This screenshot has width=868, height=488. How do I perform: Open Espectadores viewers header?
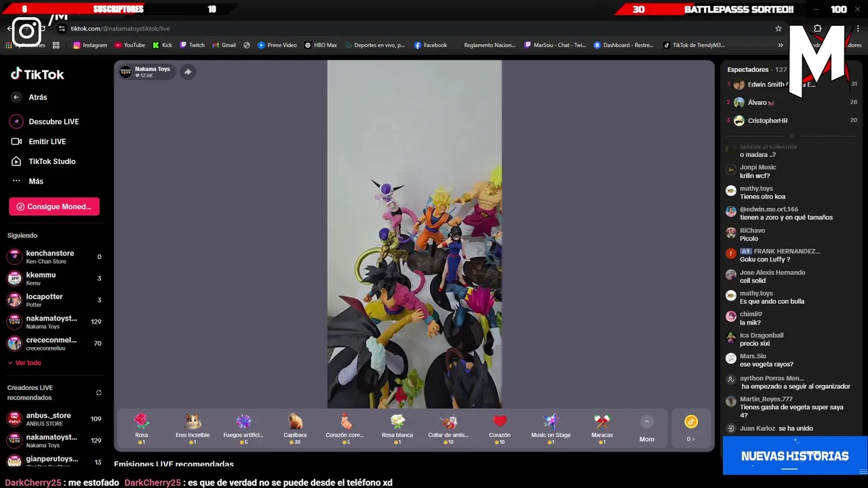point(757,70)
